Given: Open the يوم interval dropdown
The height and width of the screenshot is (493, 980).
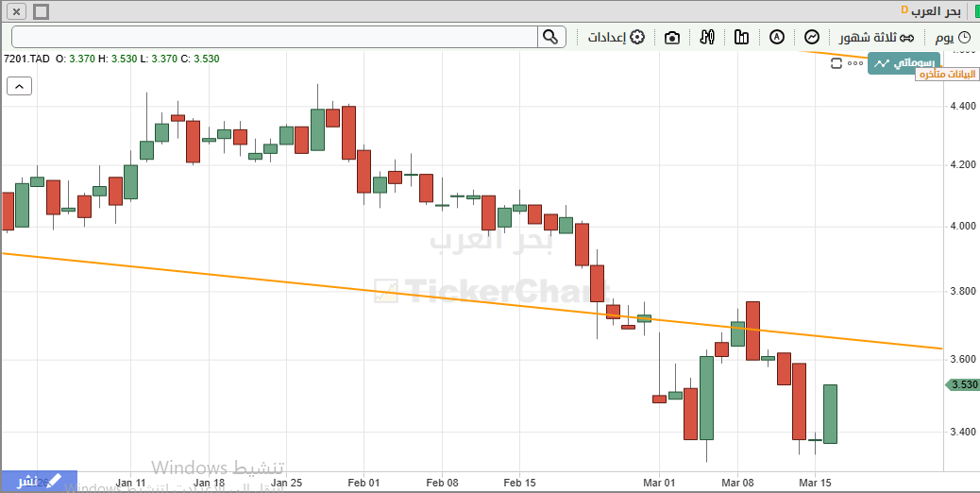Looking at the screenshot, I should [952, 37].
